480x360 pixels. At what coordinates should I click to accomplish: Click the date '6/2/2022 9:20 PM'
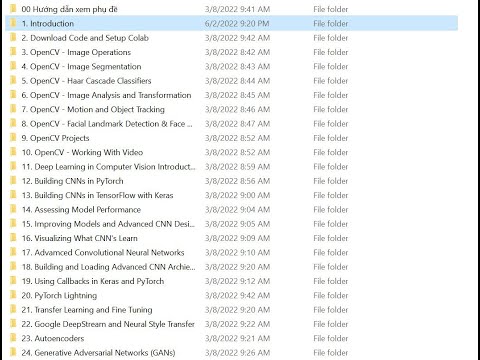[237, 24]
